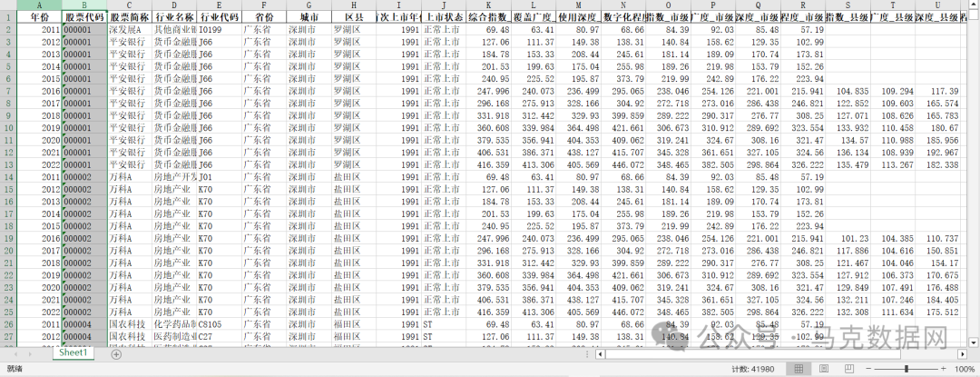This screenshot has height=377, width=980.
Task: Click the zoom in plus button
Action: click(945, 369)
